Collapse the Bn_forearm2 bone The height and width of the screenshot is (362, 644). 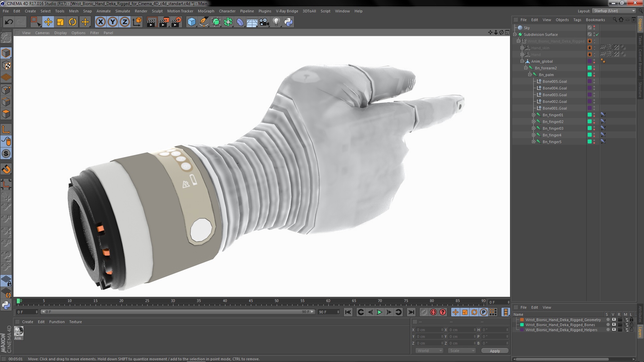point(526,68)
